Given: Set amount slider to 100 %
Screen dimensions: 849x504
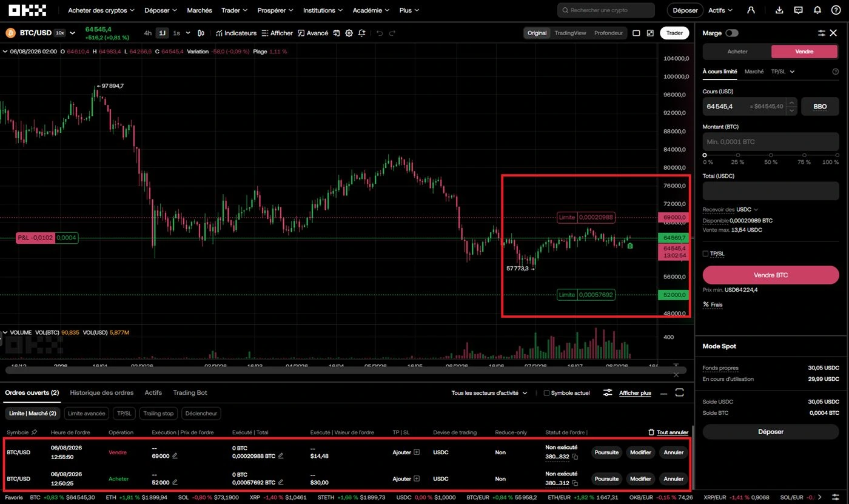Looking at the screenshot, I should (837, 155).
